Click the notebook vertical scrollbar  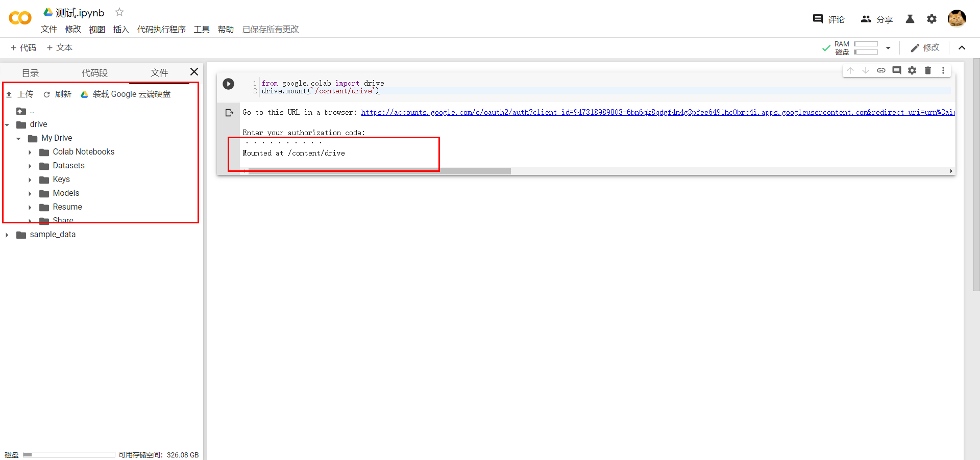coord(976,174)
